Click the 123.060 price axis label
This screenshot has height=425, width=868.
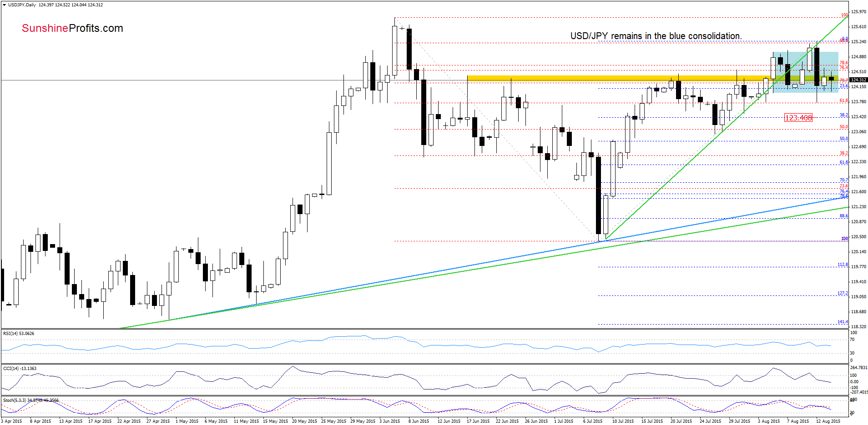(858, 132)
